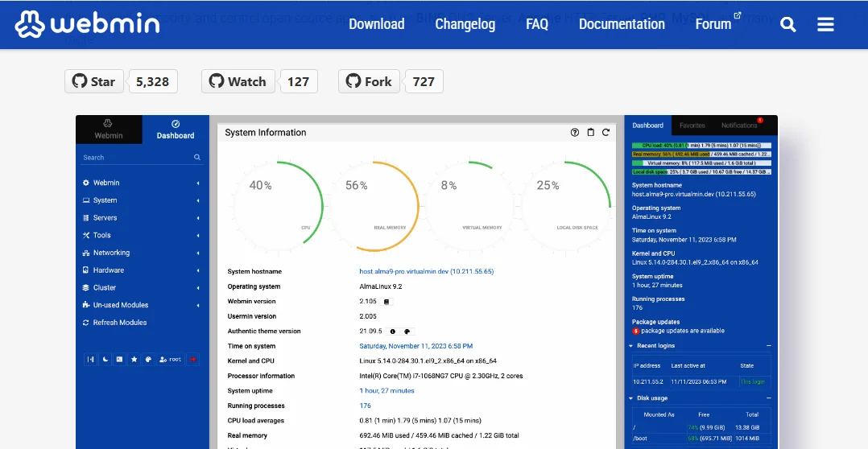Viewport: 868px width, 449px height.
Task: Click the sidebar search magnifier icon
Action: [x=197, y=157]
